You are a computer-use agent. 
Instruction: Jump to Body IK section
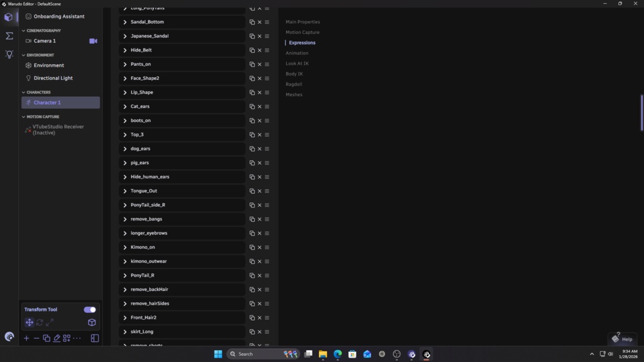pos(294,74)
